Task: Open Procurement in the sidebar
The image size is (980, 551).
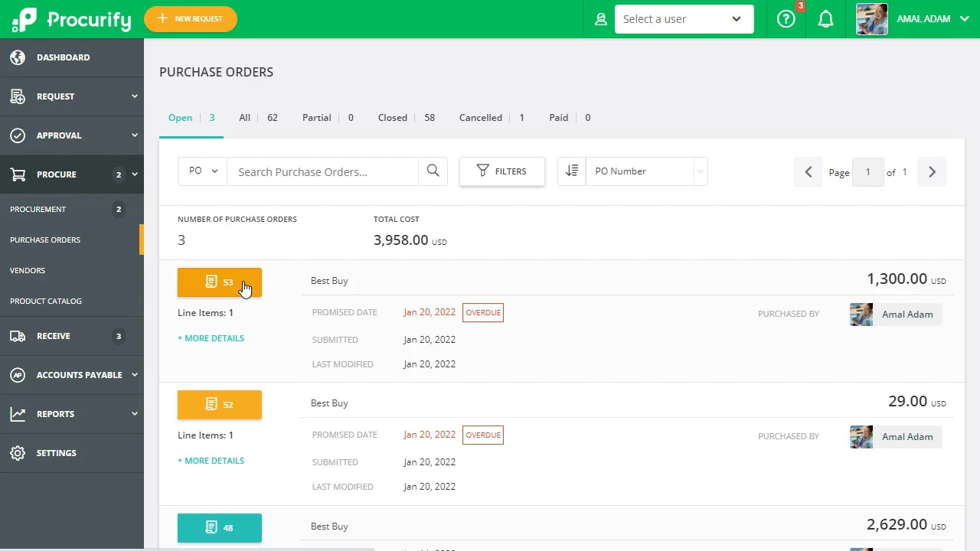Action: 72,209
